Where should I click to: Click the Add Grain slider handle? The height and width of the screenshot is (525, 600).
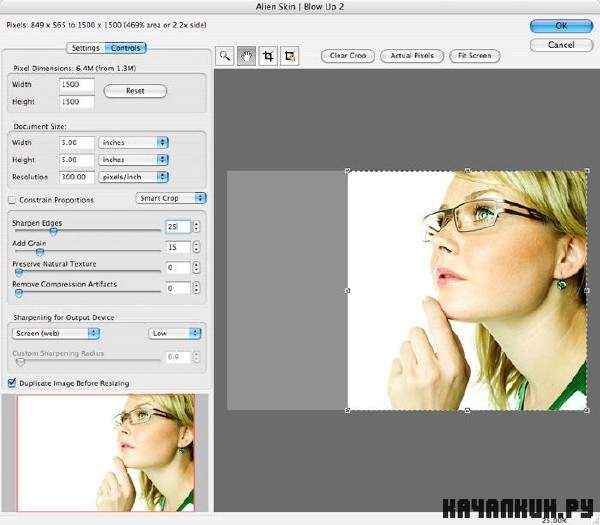pyautogui.click(x=40, y=251)
